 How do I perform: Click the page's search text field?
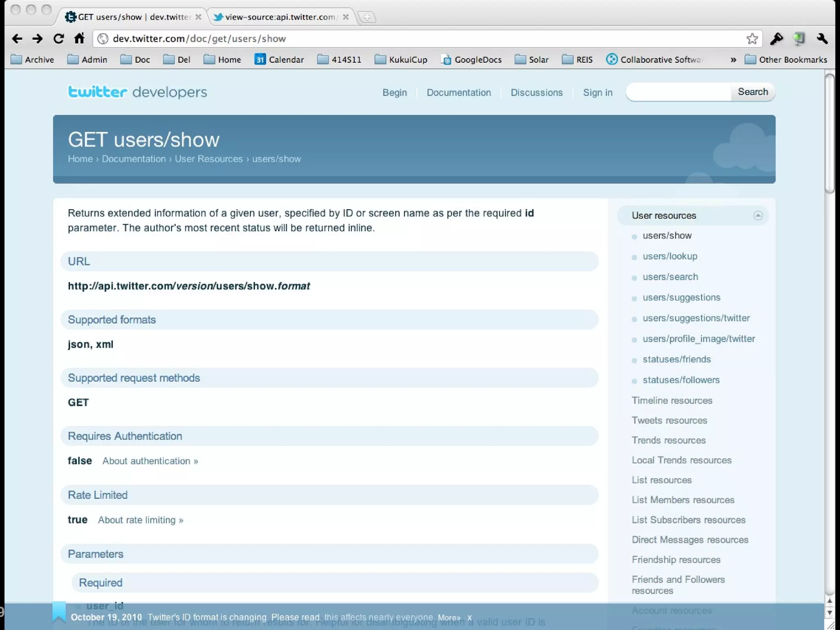pos(679,92)
